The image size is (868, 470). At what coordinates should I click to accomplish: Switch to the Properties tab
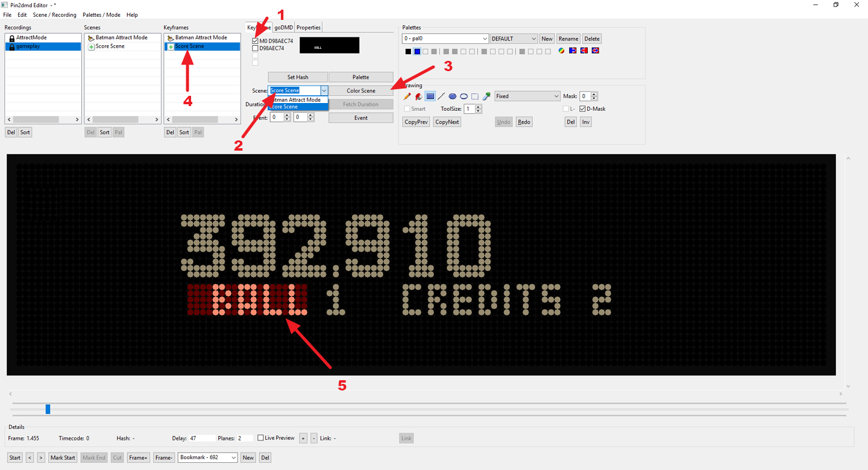pos(309,27)
